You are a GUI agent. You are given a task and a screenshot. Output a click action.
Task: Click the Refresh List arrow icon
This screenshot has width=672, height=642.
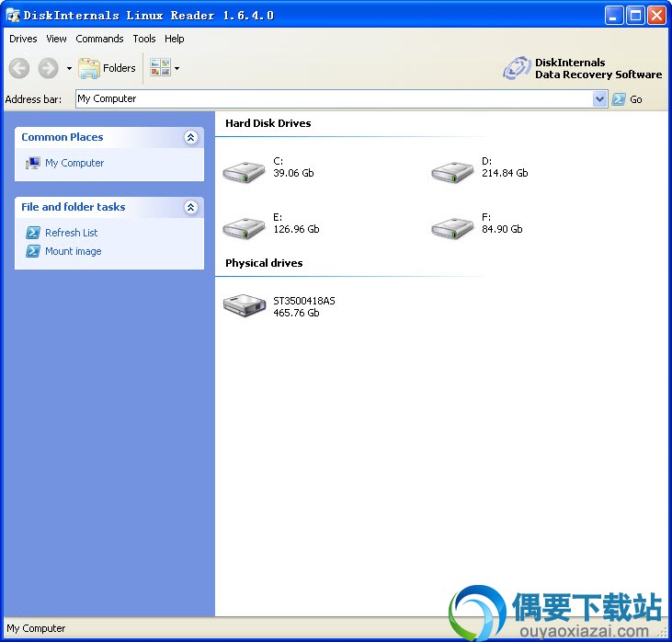click(33, 233)
